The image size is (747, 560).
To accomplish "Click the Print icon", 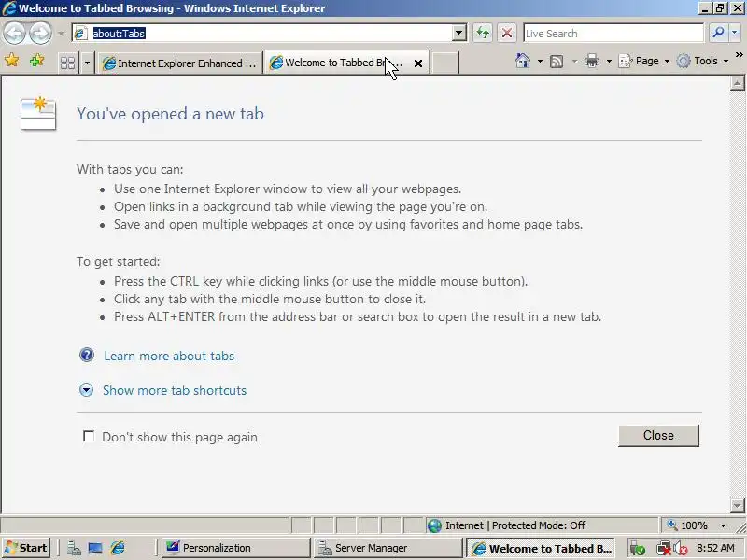I will click(x=592, y=61).
